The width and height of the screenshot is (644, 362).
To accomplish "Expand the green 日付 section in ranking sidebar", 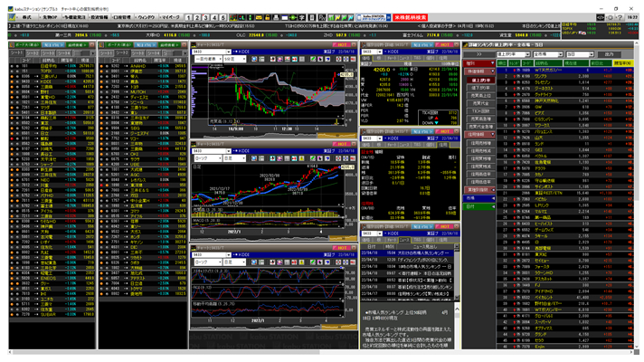I will pyautogui.click(x=479, y=206).
